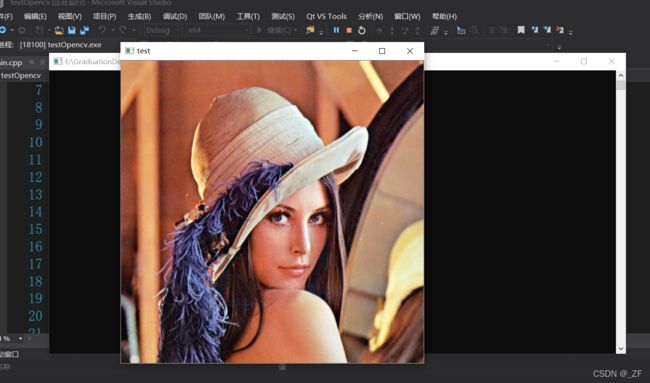Image resolution: width=650 pixels, height=383 pixels.
Task: Open the testOpencv scope dropdown
Action: click(21, 75)
